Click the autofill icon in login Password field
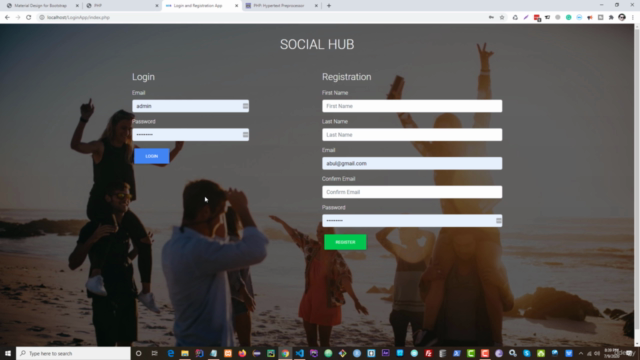This screenshot has width=640, height=360. pos(245,135)
